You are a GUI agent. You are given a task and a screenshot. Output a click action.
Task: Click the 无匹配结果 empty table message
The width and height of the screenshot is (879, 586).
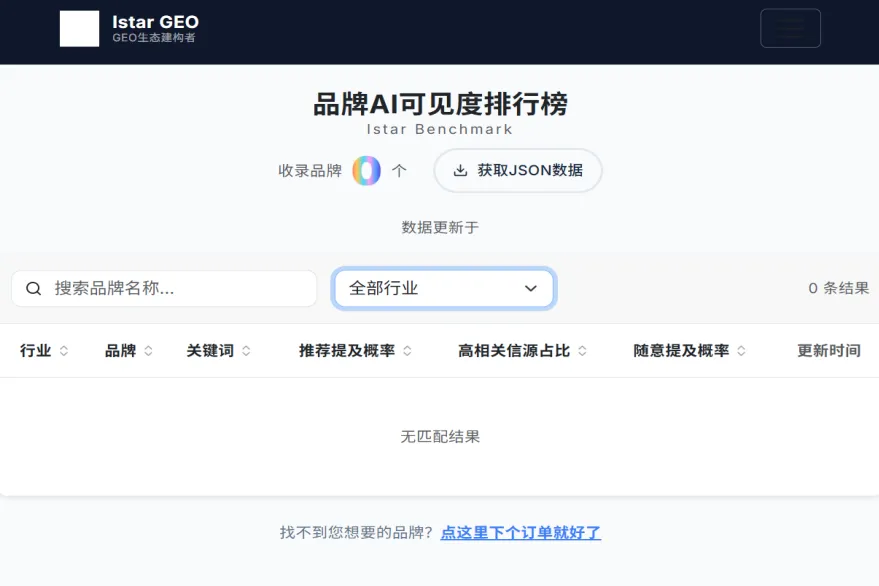440,437
